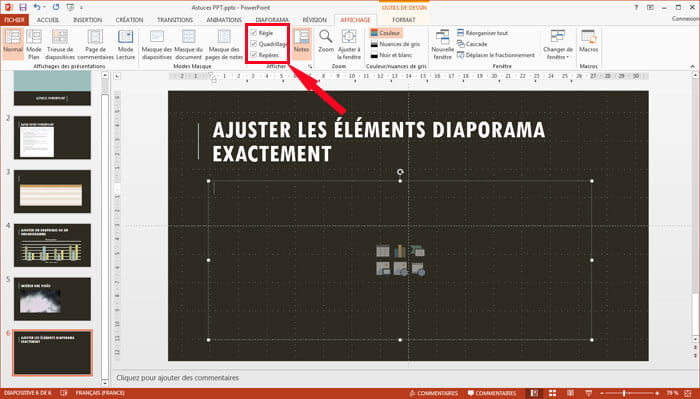The width and height of the screenshot is (700, 399).
Task: Open Customize Quick Access Toolbar dropdown
Action: [x=81, y=8]
